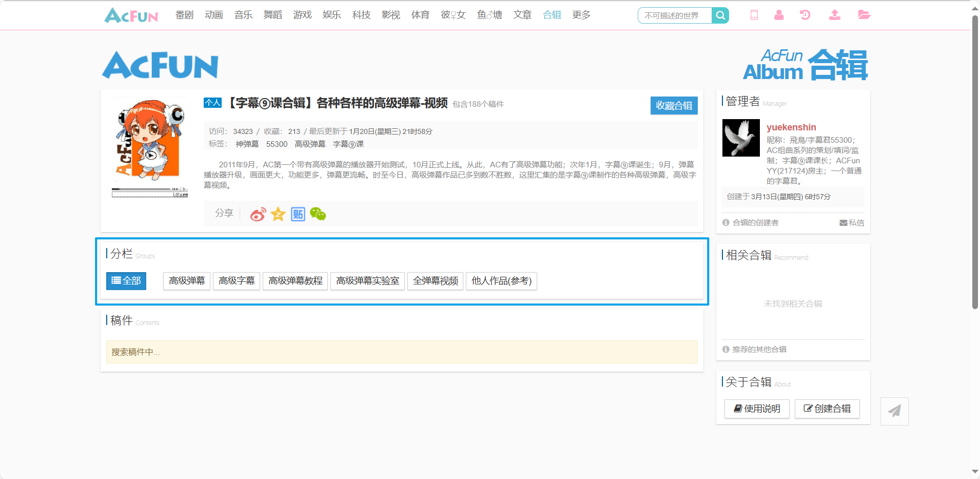Click the 搜索稿件中... status bar
The image size is (980, 479).
pos(402,352)
